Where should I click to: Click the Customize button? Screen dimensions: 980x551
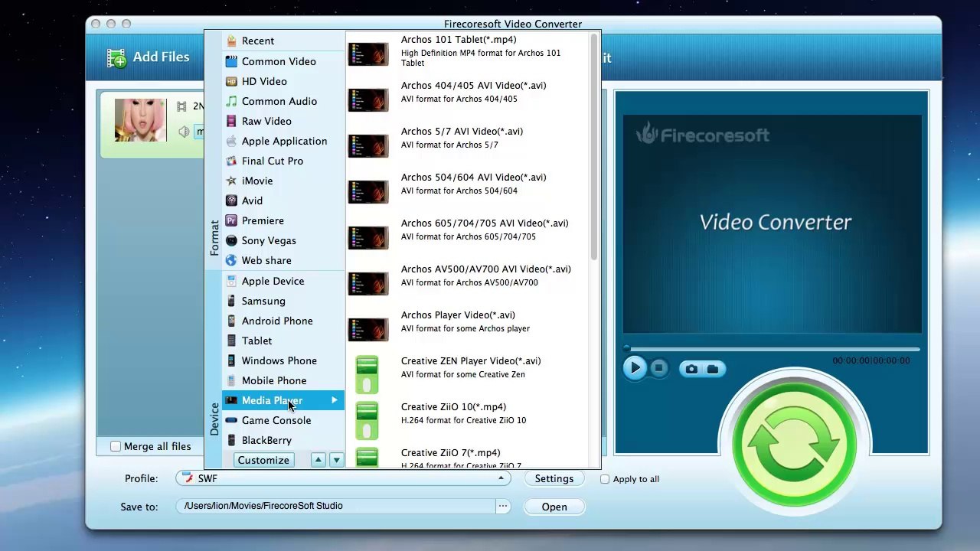click(x=263, y=460)
